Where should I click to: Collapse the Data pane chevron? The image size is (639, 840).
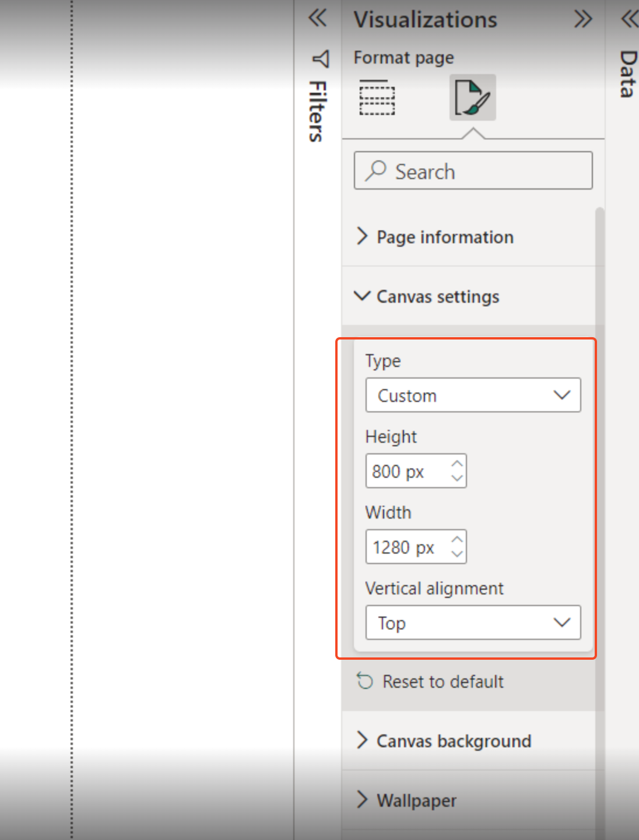tap(629, 18)
